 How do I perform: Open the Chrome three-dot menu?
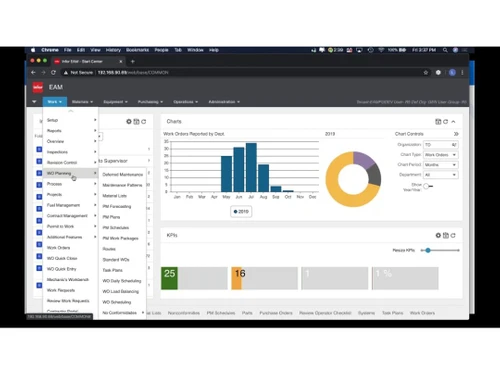pyautogui.click(x=462, y=72)
